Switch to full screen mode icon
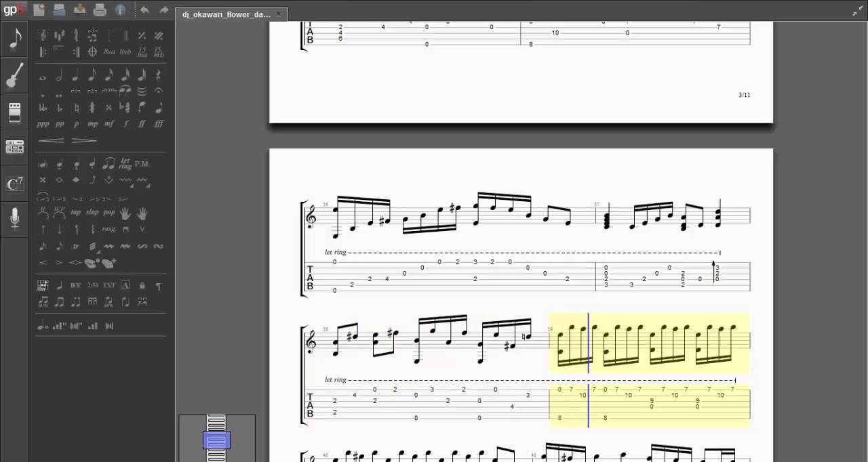 point(858,11)
